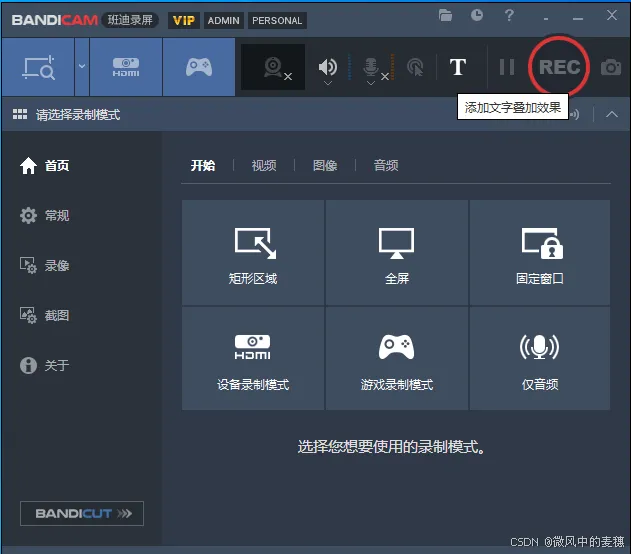Switch to the 开始 tab

click(203, 165)
